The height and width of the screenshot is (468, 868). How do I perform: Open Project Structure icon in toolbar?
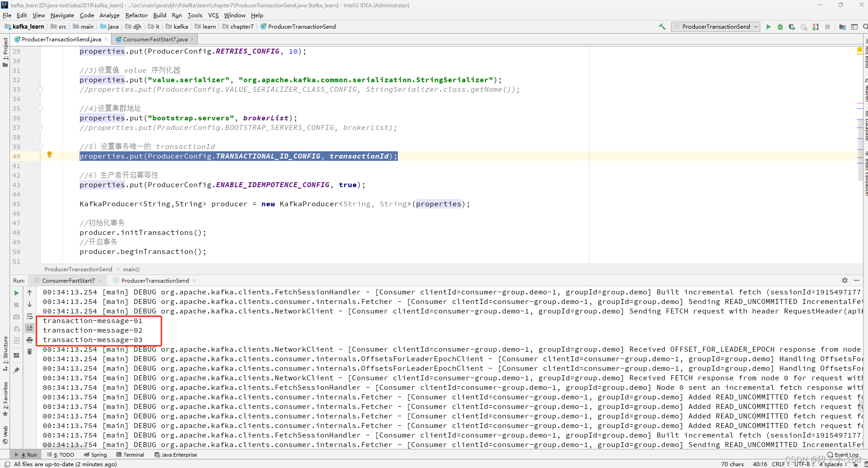(x=843, y=27)
